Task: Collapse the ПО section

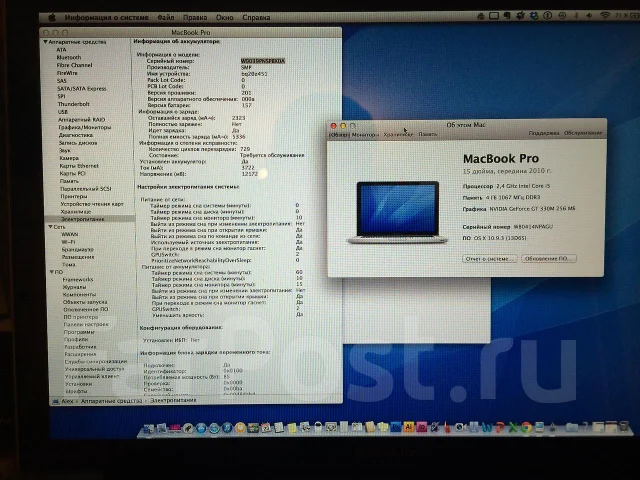Action: click(52, 272)
